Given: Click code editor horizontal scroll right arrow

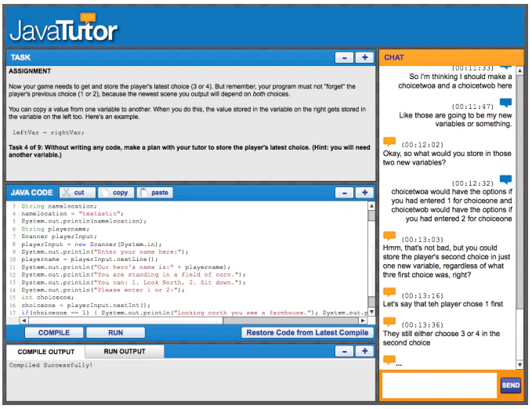Looking at the screenshot, I should [363, 320].
